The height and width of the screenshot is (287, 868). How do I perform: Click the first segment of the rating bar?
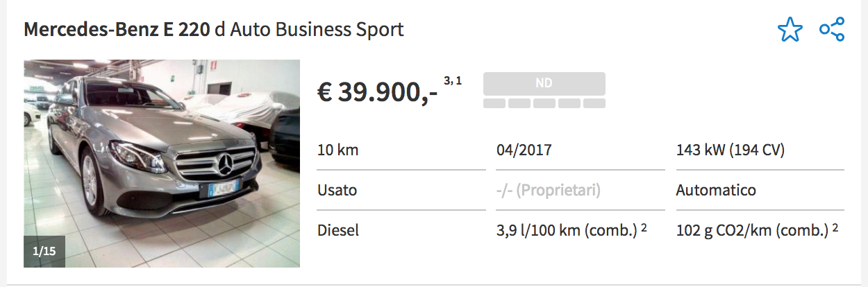(494, 103)
